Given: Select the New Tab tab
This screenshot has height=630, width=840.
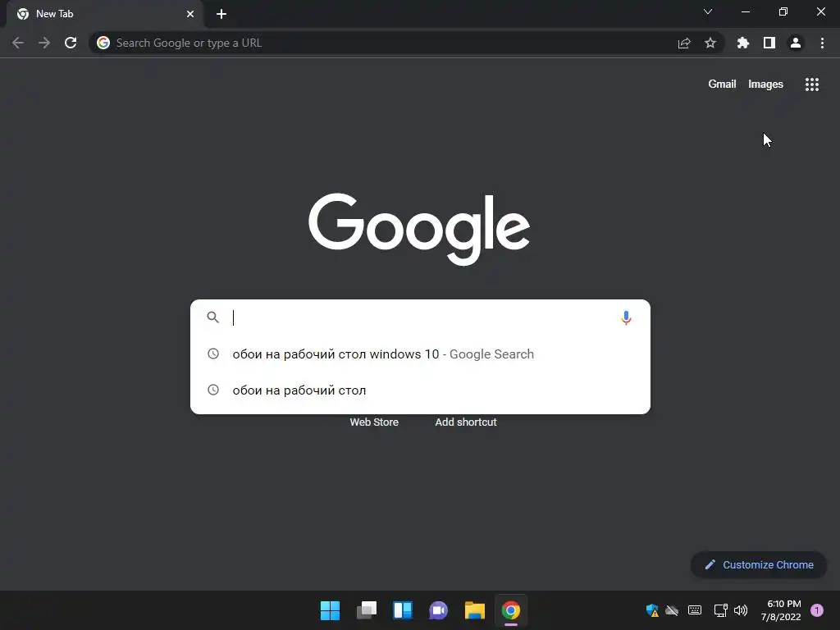Looking at the screenshot, I should (104, 14).
